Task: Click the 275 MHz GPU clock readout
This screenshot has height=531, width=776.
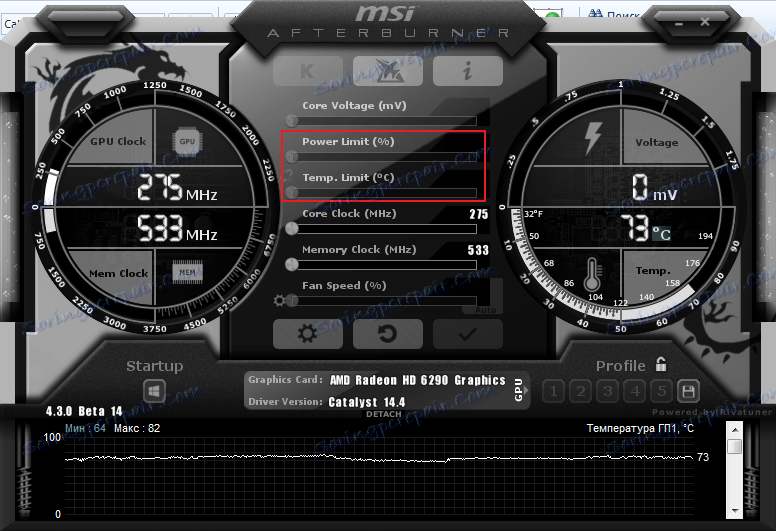Action: 177,187
